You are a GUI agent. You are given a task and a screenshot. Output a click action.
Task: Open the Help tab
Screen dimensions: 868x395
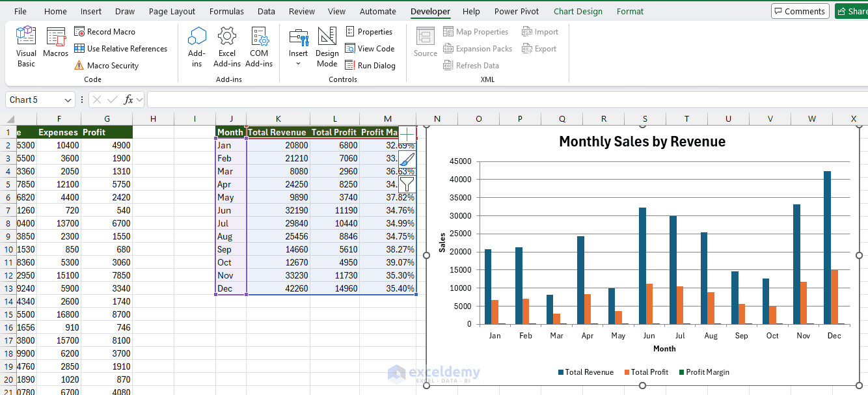471,11
